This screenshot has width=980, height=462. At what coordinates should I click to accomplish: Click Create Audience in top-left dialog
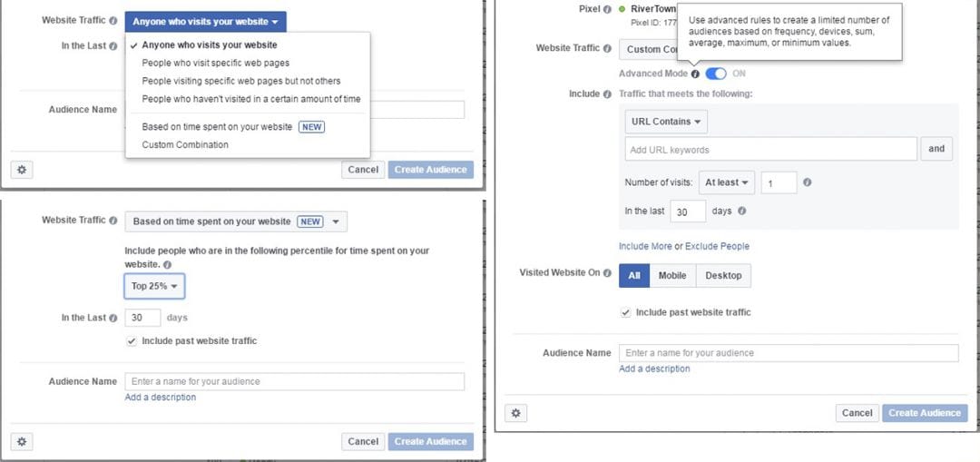pos(431,170)
